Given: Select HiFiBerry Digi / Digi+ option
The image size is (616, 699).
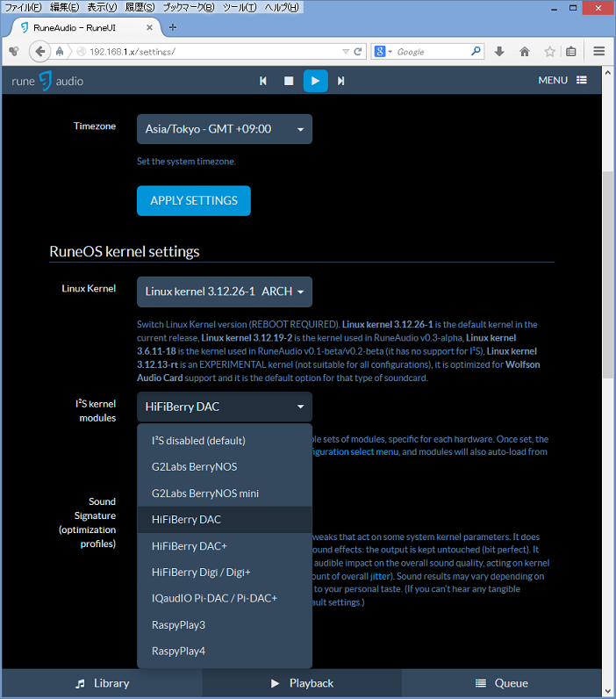Looking at the screenshot, I should [225, 573].
